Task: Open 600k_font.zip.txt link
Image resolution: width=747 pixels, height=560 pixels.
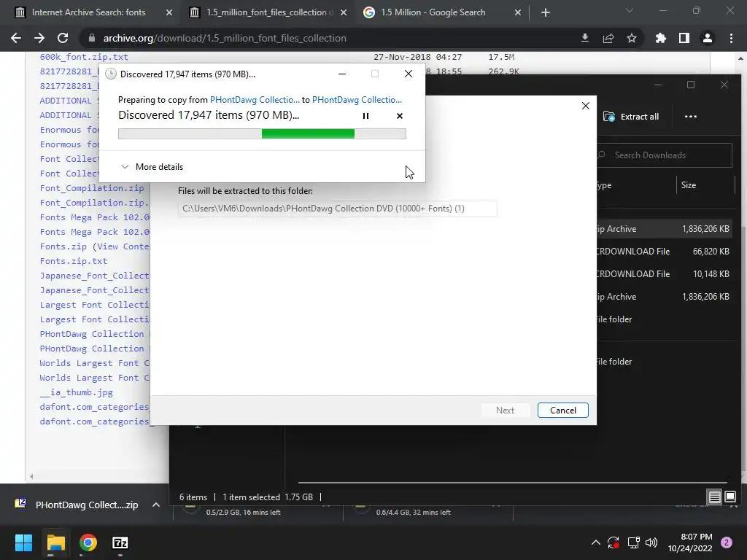Action: [x=84, y=57]
